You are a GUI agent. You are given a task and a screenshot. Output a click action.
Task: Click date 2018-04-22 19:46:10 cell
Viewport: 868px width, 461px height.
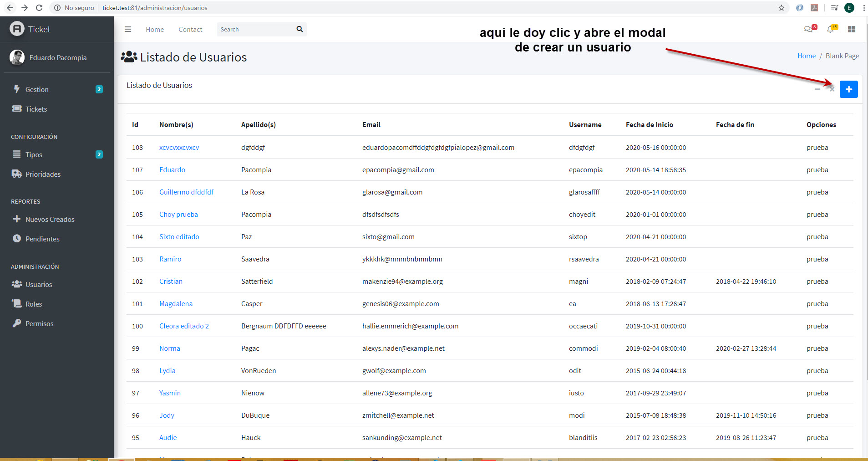[x=746, y=282]
